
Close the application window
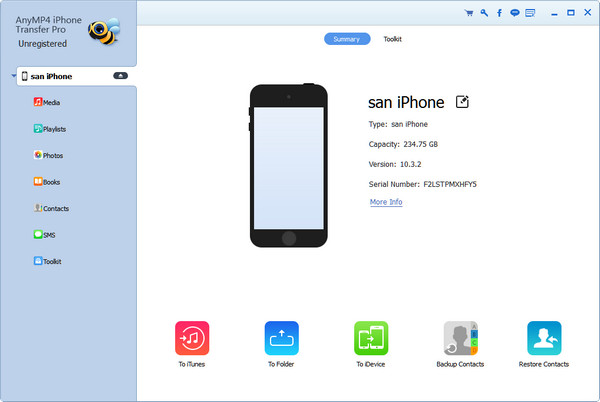point(588,13)
